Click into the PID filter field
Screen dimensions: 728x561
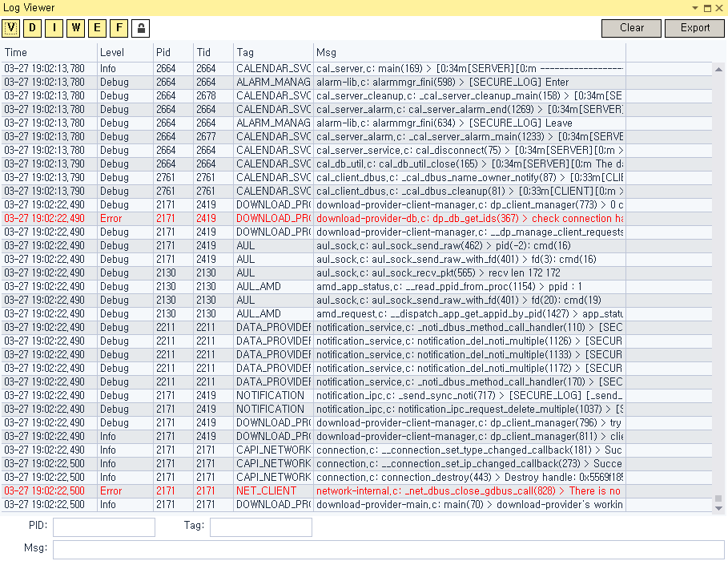[x=104, y=527]
